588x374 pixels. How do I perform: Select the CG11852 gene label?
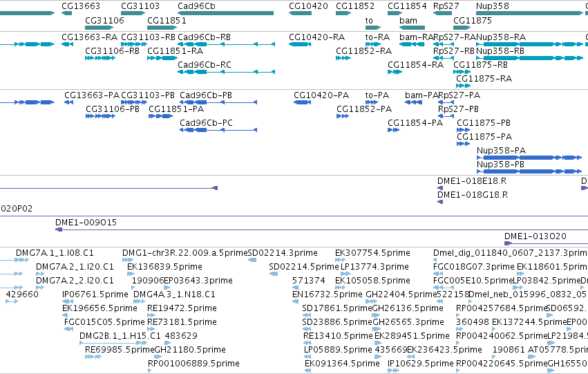pos(354,6)
